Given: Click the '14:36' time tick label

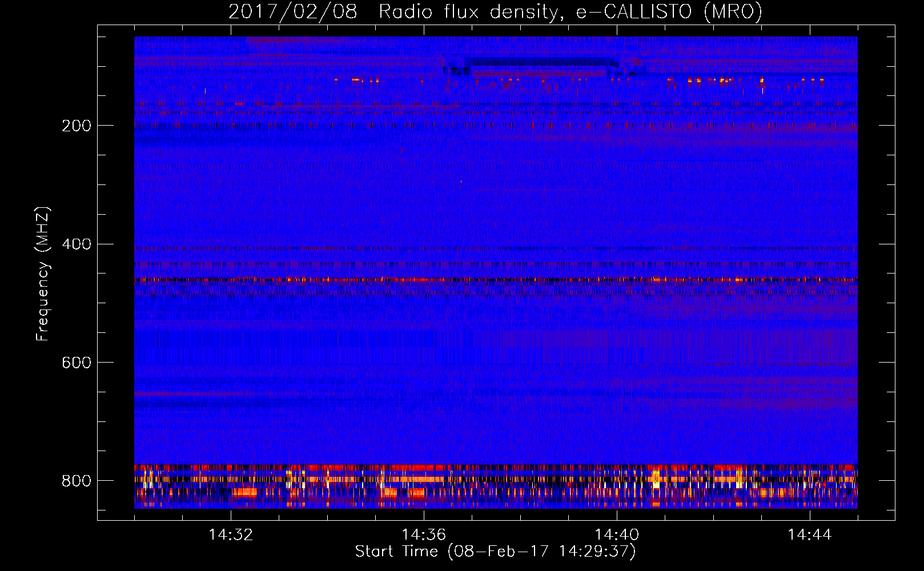Looking at the screenshot, I should pos(424,534).
